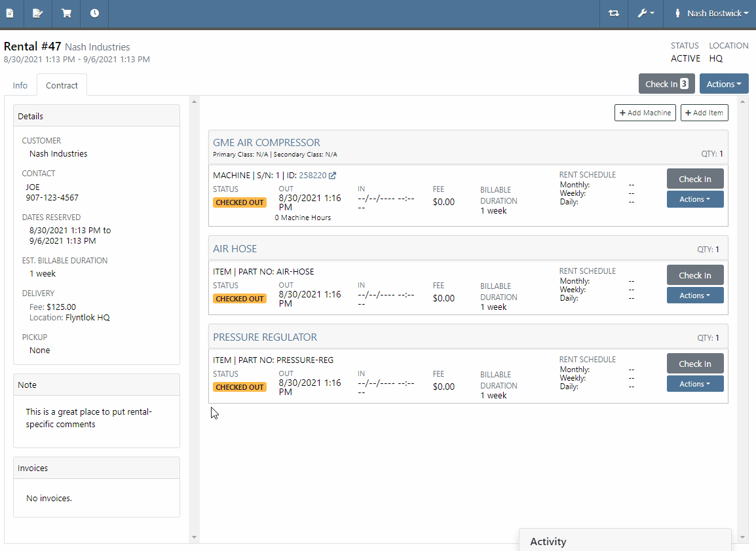Check in the GME Air Compressor
Screen dimensions: 756x551
tap(695, 179)
